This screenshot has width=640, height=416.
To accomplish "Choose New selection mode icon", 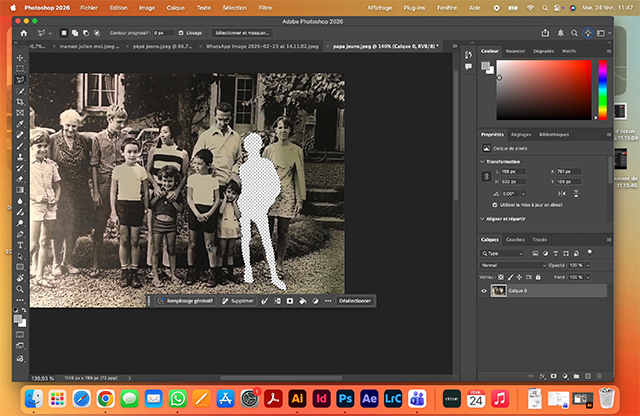I will coord(64,33).
